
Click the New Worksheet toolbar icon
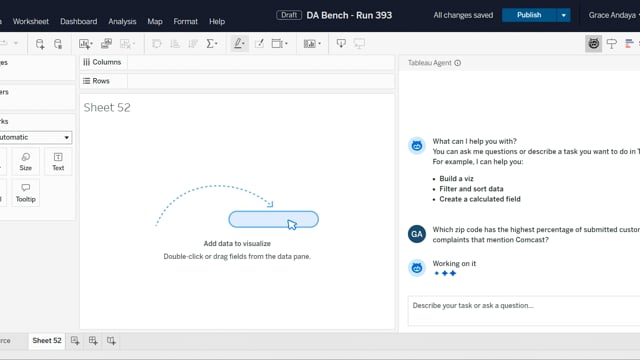84,44
